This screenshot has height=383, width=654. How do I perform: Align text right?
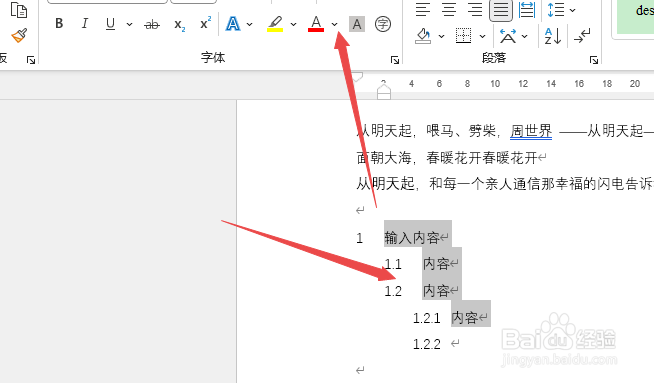click(475, 9)
